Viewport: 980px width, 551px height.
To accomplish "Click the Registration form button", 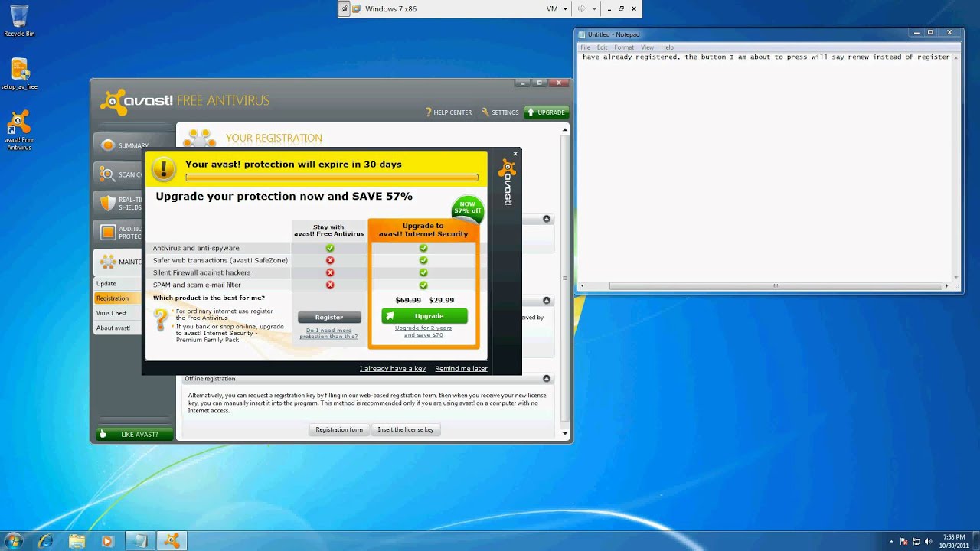I will click(x=339, y=429).
